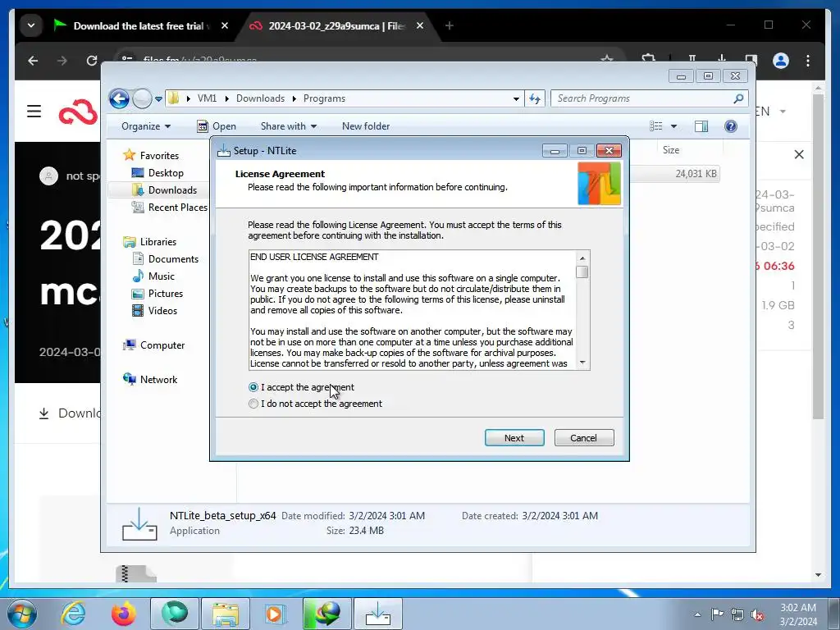Open the Share with menu

coord(288,126)
